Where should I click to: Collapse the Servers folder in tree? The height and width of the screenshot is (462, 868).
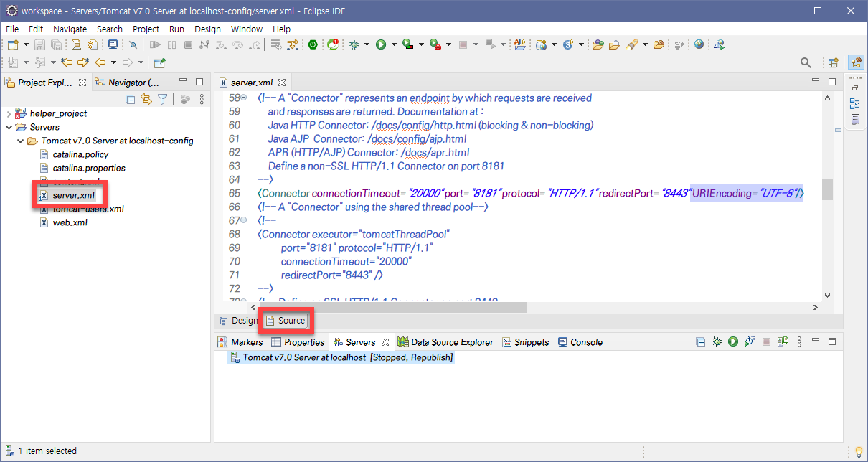point(9,127)
